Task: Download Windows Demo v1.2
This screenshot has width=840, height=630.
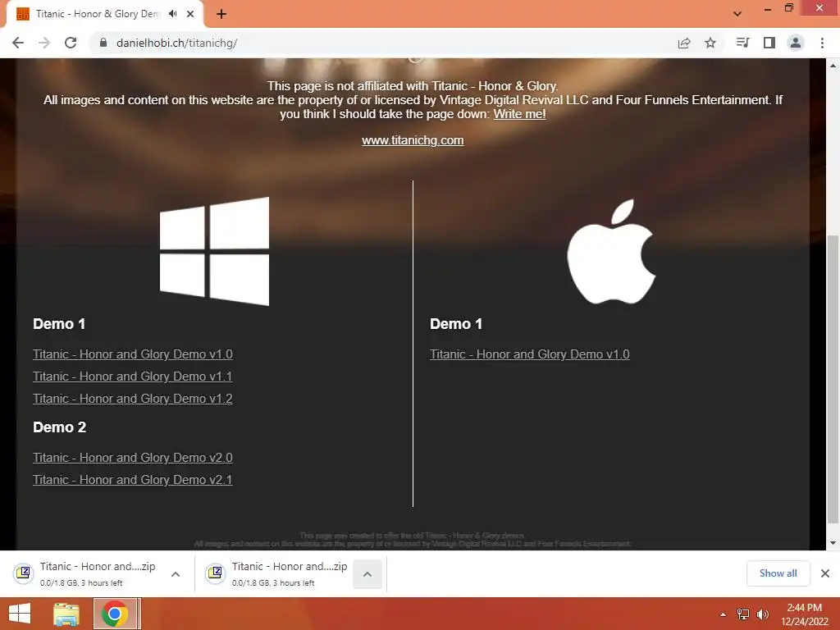Action: coord(132,399)
